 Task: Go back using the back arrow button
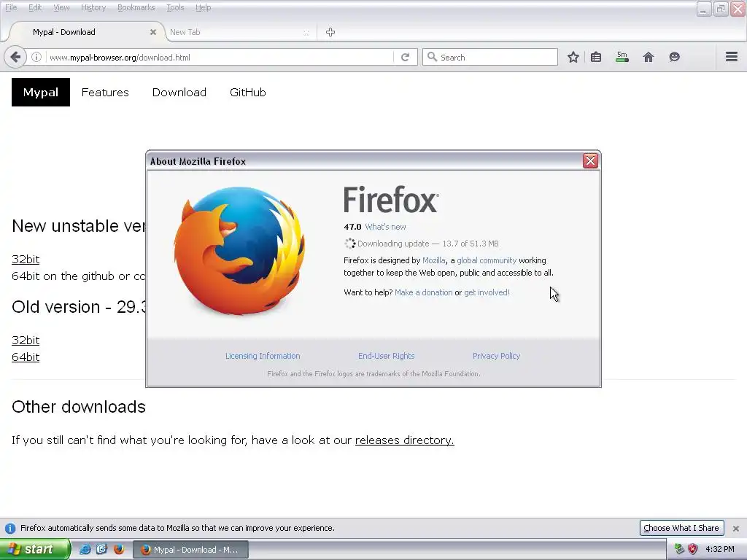(15, 57)
